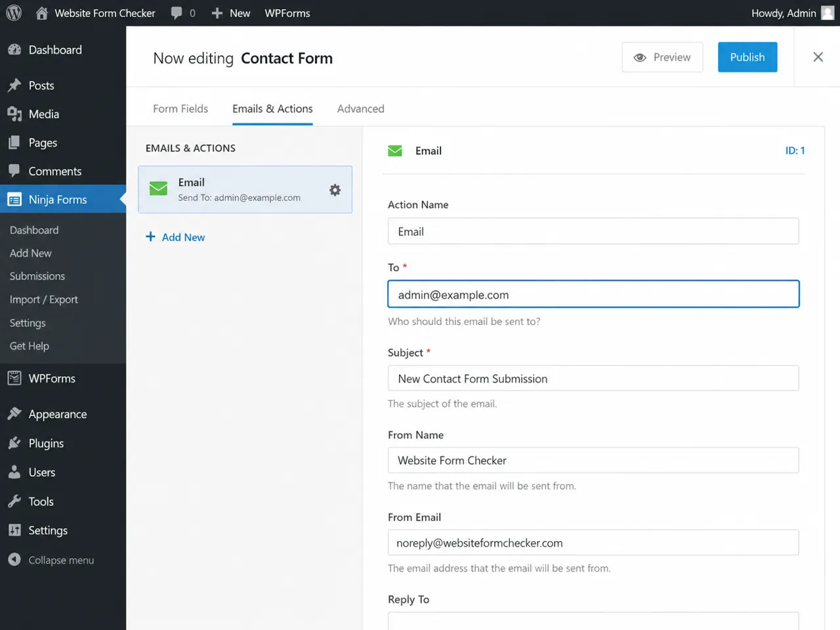
Task: Click Howdy, Admin account menu
Action: point(784,13)
